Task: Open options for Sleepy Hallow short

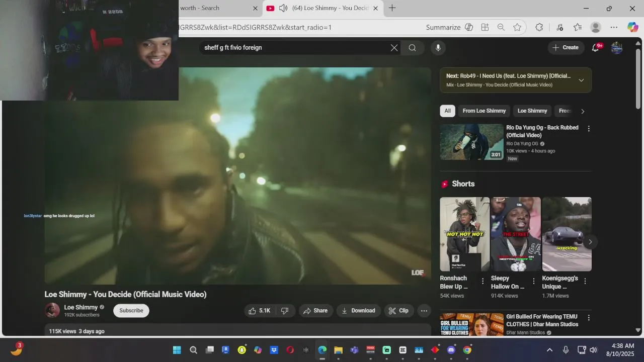Action: point(534,281)
